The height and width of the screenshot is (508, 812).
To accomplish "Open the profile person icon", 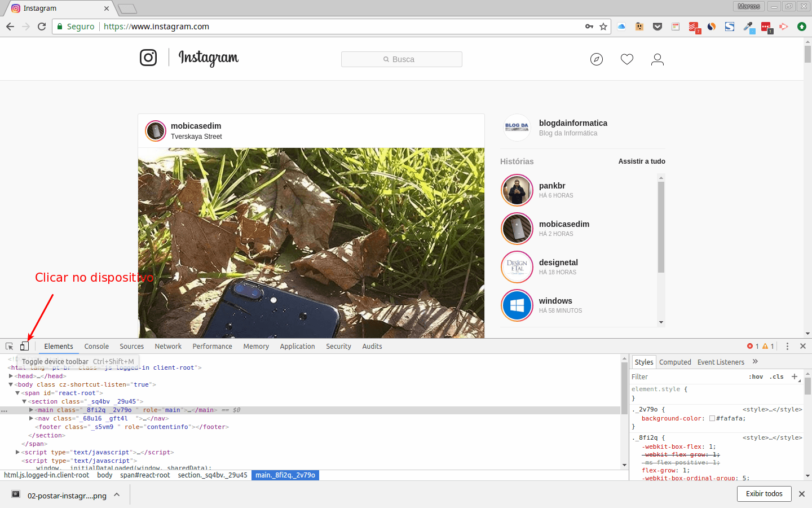I will [x=657, y=59].
